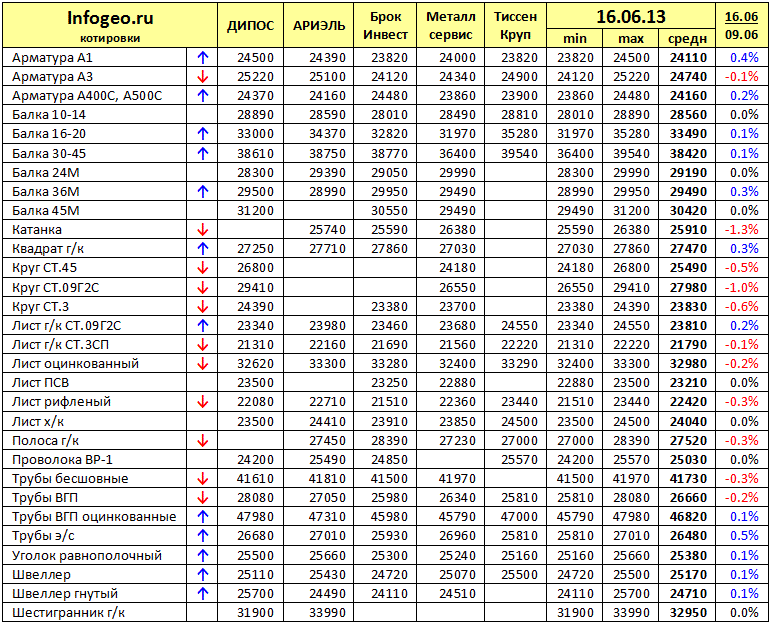Click the -1.0% change for Круг СТ.09Г2С
771x624 pixels.
click(x=741, y=287)
